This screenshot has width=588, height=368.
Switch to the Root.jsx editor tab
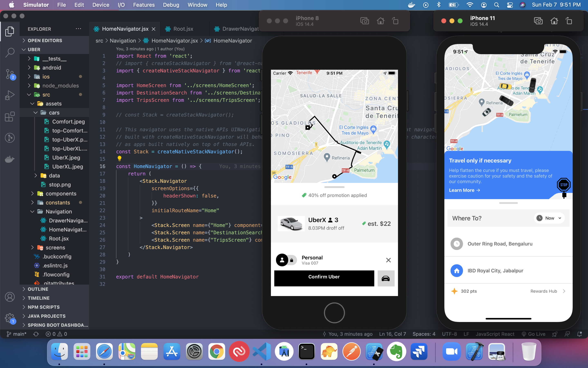tap(183, 29)
